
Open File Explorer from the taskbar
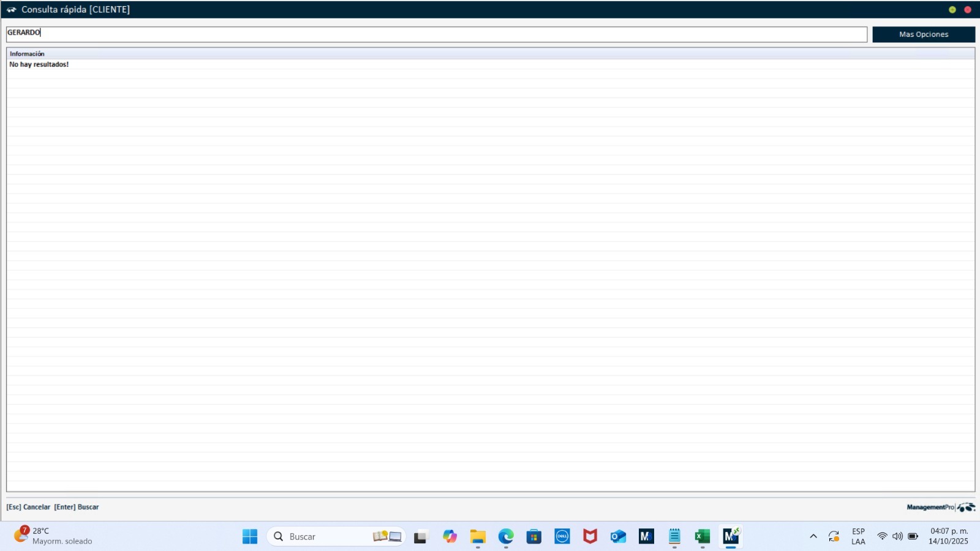click(x=478, y=536)
